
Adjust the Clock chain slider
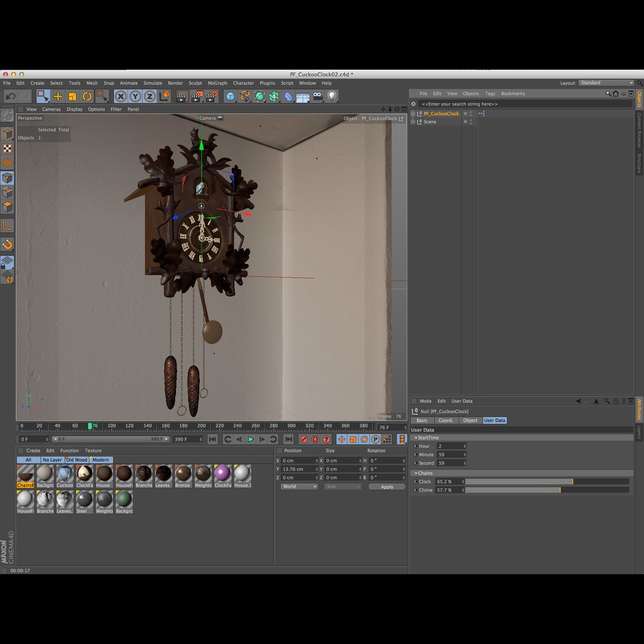[547, 482]
